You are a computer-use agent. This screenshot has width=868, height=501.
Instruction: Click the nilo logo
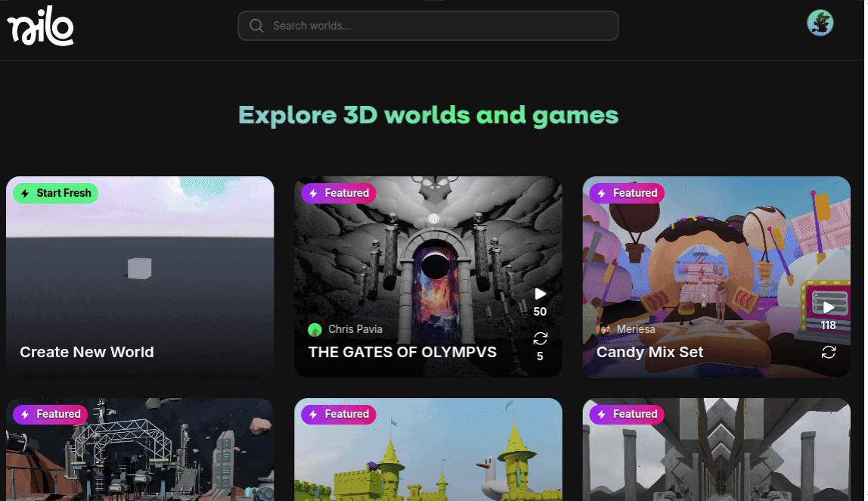(x=40, y=26)
